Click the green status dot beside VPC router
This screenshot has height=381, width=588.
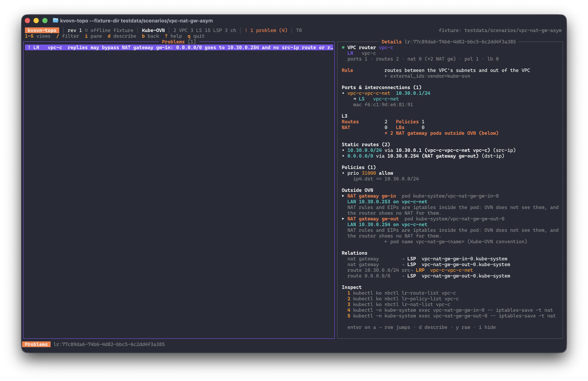tap(343, 47)
